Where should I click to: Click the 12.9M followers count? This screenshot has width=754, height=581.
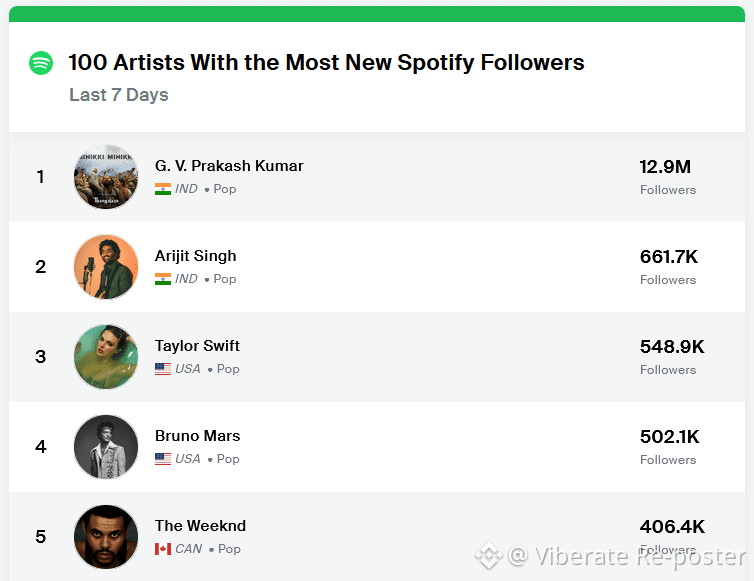pyautogui.click(x=665, y=167)
